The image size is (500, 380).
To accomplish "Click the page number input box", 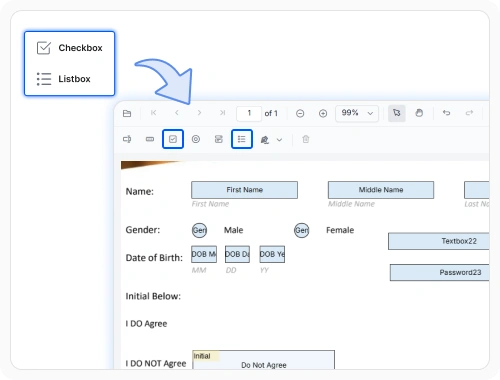I will click(249, 113).
